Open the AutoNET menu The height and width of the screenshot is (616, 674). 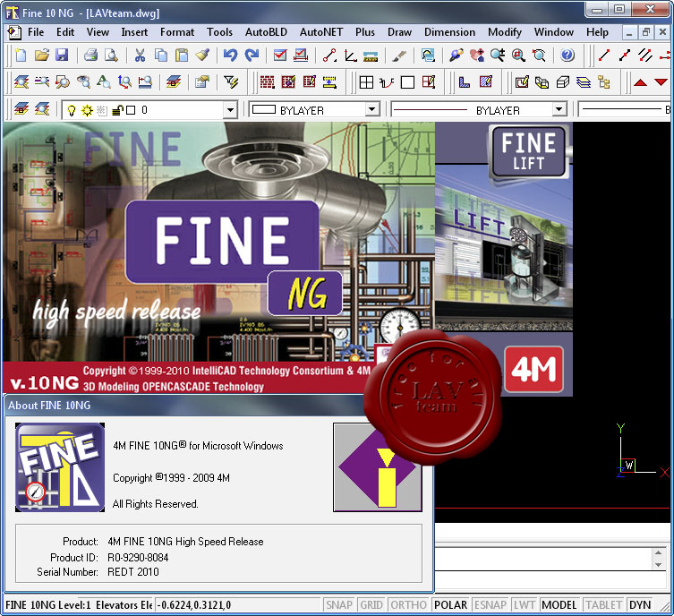321,32
